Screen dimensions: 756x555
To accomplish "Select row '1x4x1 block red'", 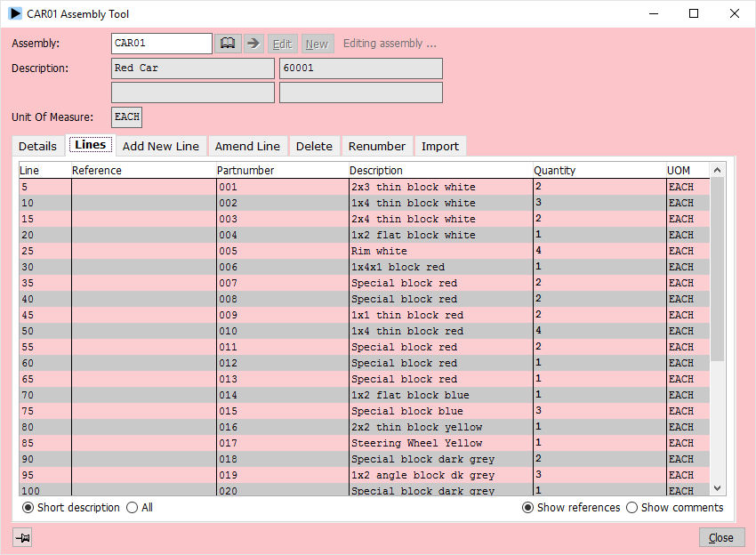I will tap(365, 267).
